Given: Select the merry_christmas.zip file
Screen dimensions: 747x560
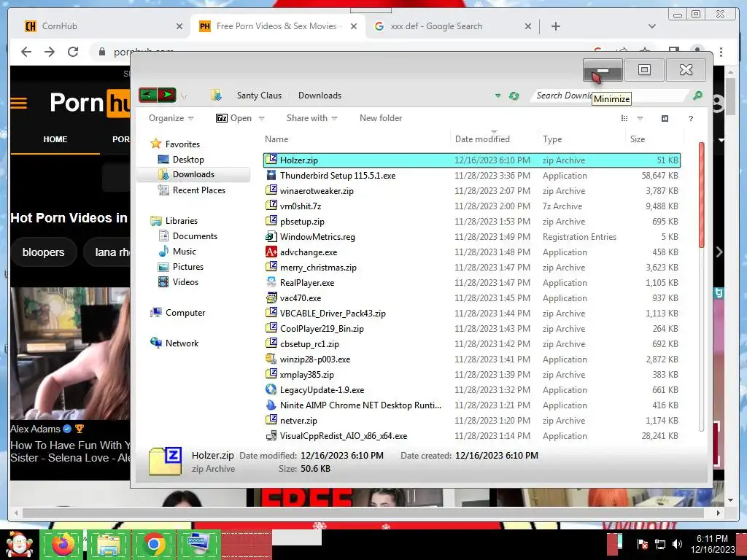Looking at the screenshot, I should coord(318,268).
